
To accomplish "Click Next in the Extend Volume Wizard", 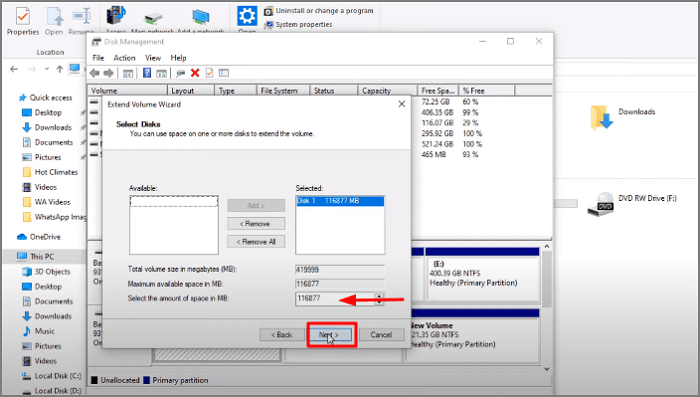I will pos(329,334).
